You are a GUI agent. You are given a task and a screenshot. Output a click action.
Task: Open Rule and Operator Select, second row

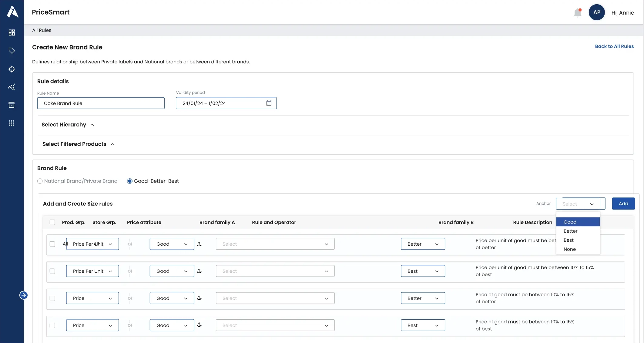pyautogui.click(x=275, y=271)
